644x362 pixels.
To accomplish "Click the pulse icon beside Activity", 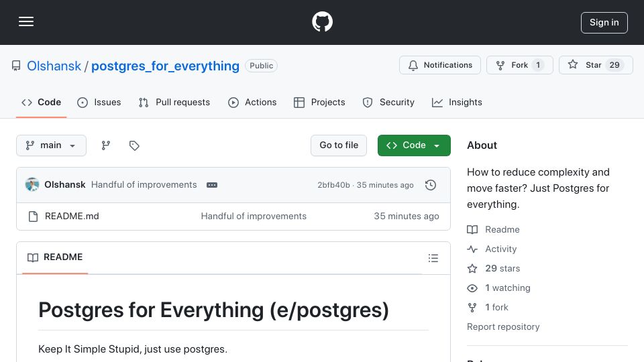I will [472, 249].
